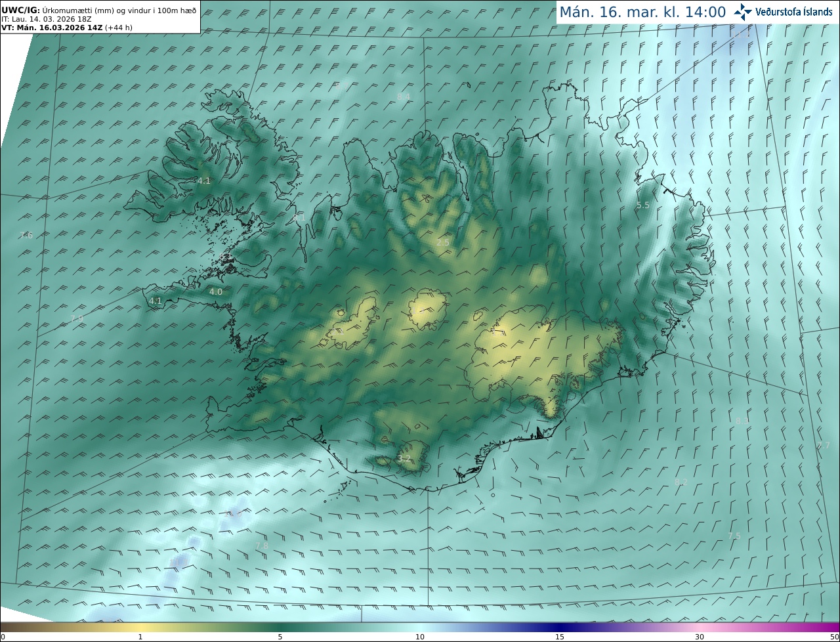
Task: Click the '7.7' value on the map
Action: (824, 445)
